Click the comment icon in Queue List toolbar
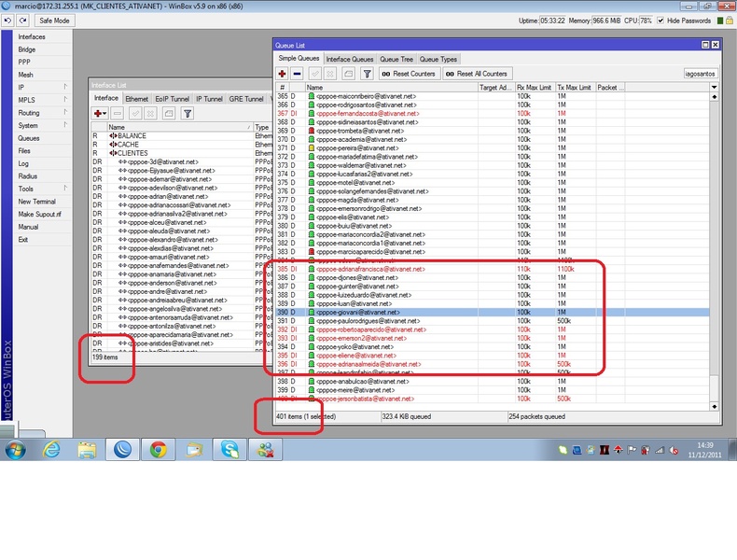This screenshot has height=560, width=737. tap(348, 73)
